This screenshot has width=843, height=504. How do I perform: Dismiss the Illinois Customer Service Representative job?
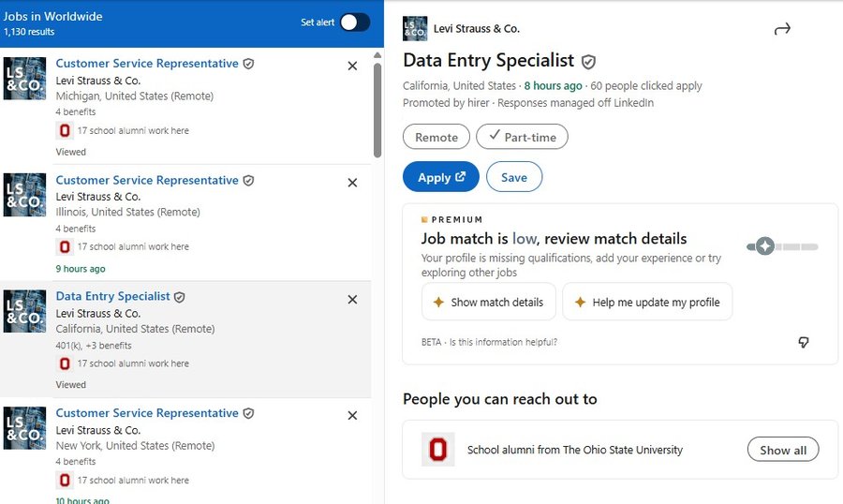352,183
